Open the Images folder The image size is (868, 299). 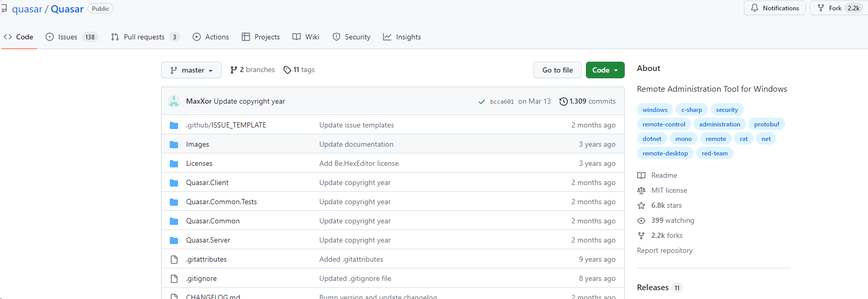click(x=198, y=144)
